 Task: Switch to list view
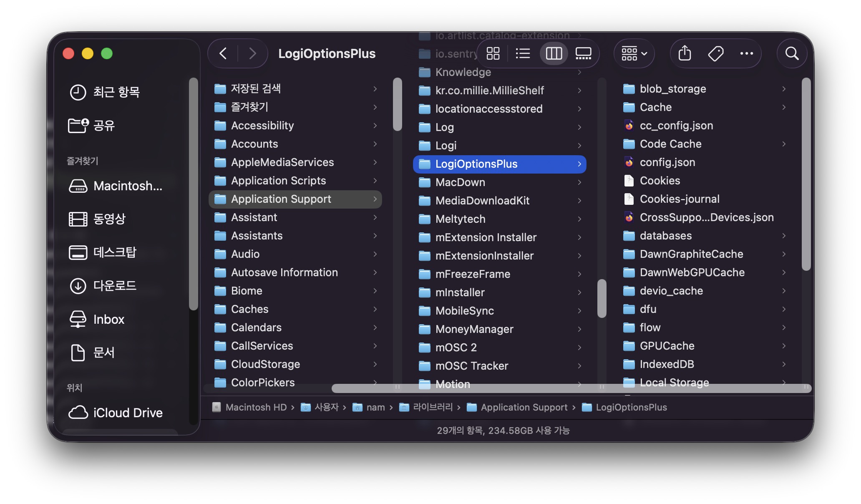[523, 53]
